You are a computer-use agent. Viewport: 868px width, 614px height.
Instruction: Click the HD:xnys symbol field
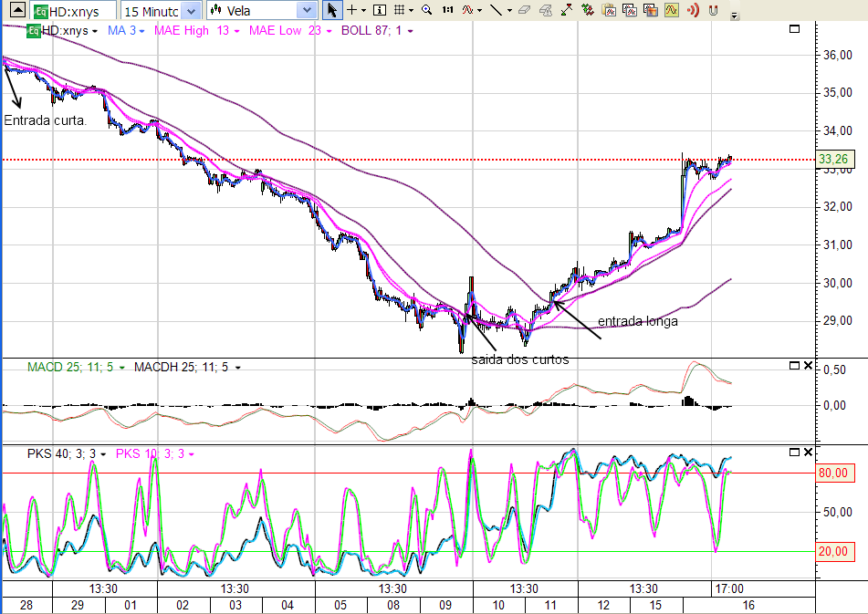pyautogui.click(x=74, y=11)
